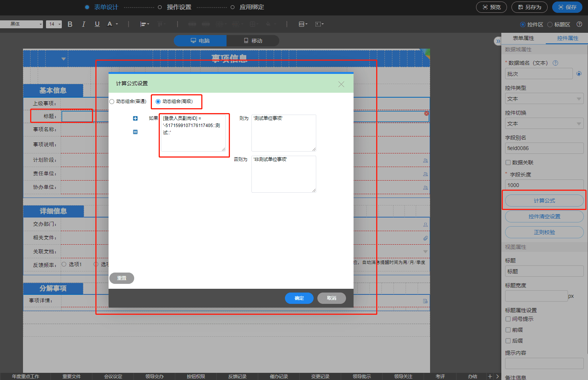Click the help question mark near 标题区
This screenshot has width=588, height=380.
579,24
